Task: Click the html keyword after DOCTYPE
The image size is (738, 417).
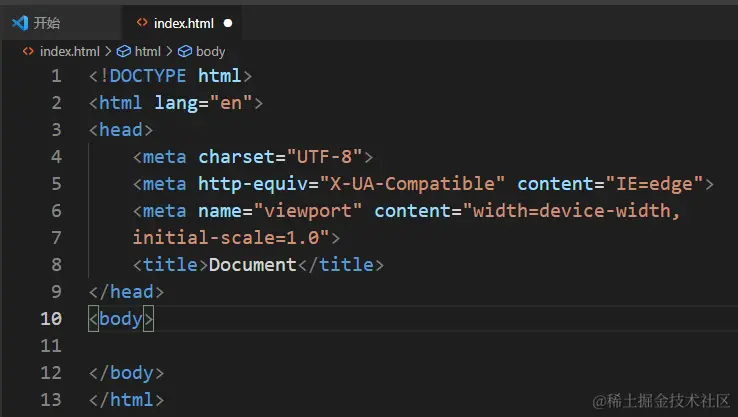Action: click(220, 76)
